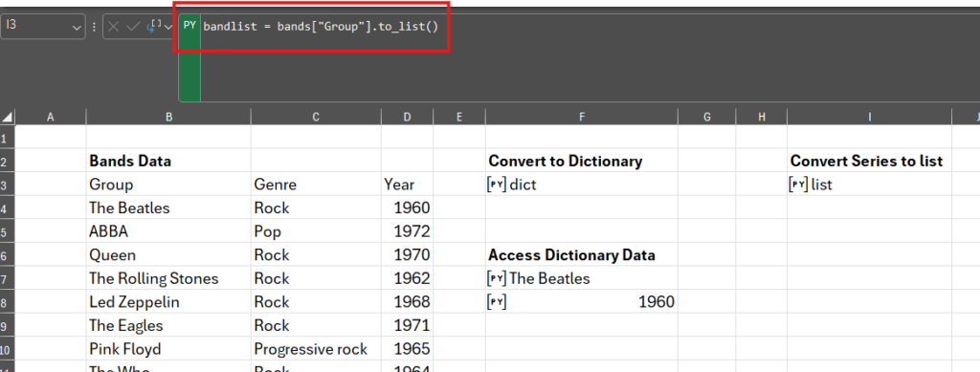Select row 9 header

click(x=7, y=325)
